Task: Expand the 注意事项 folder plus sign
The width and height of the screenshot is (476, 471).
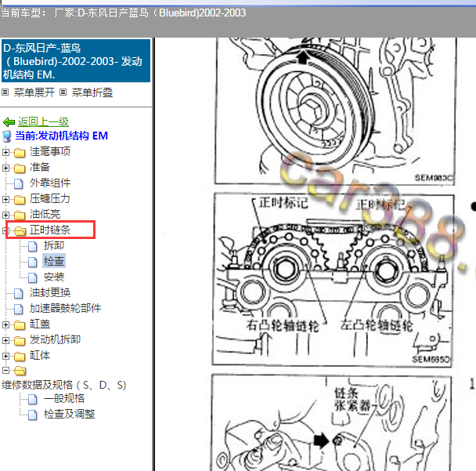Action: click(6, 152)
